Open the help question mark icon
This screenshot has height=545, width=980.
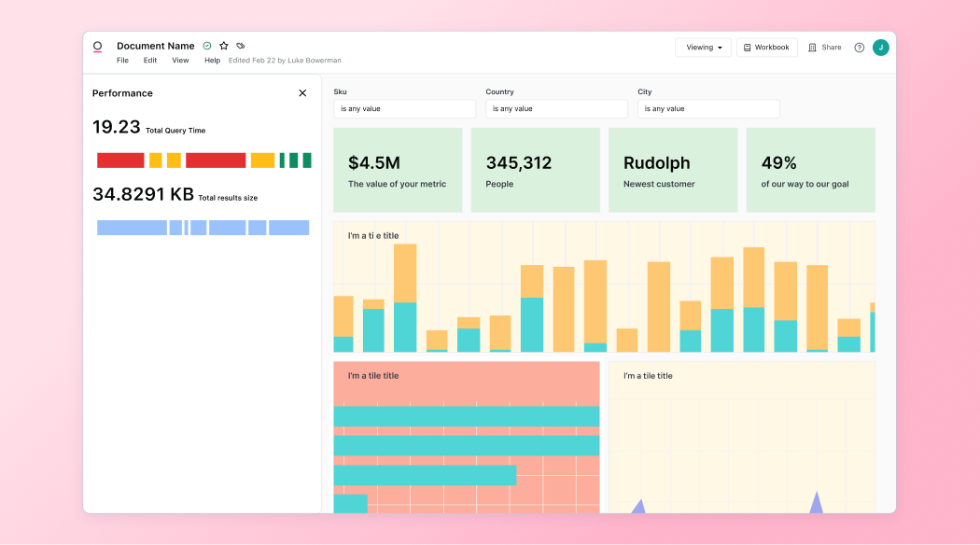[859, 48]
